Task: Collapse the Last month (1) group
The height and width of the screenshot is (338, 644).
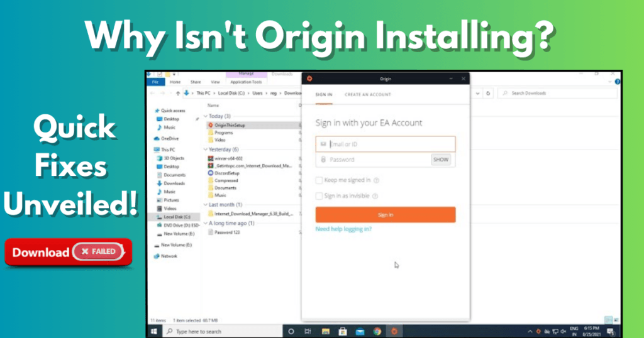Action: click(206, 204)
